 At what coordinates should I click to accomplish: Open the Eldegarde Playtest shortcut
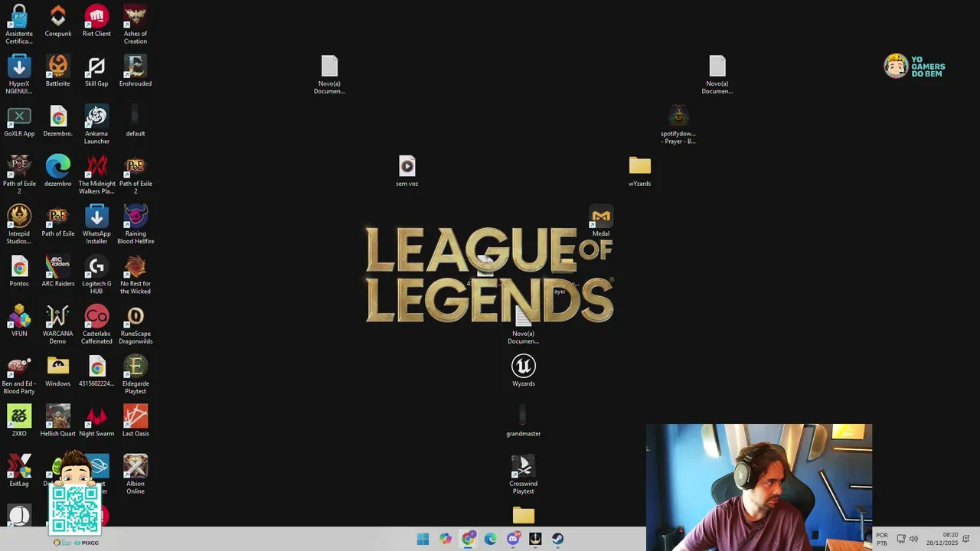coord(136,374)
